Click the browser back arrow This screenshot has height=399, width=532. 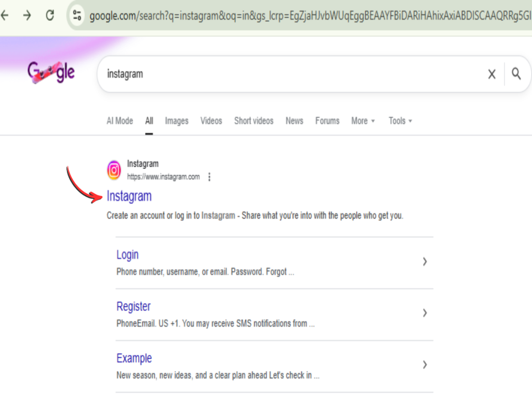(5, 16)
